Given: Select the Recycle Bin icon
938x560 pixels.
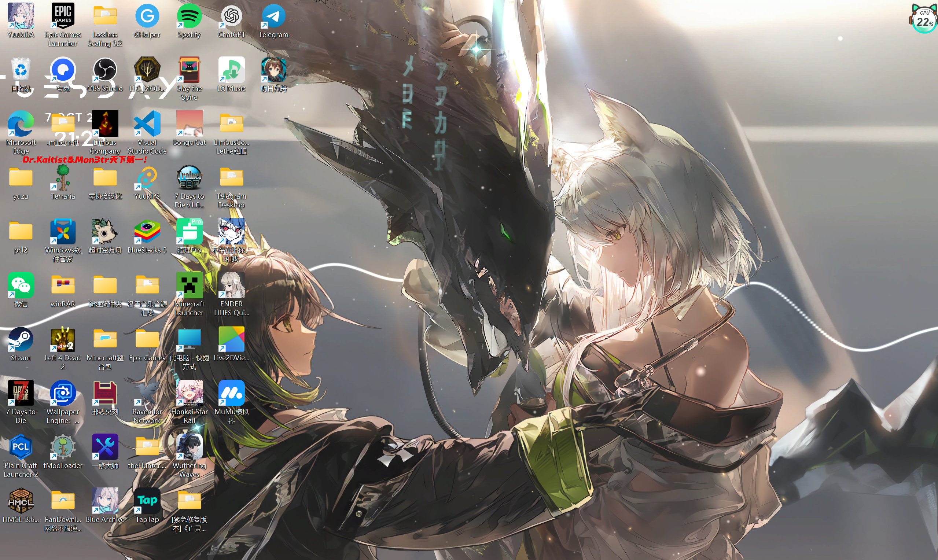Looking at the screenshot, I should click(21, 70).
